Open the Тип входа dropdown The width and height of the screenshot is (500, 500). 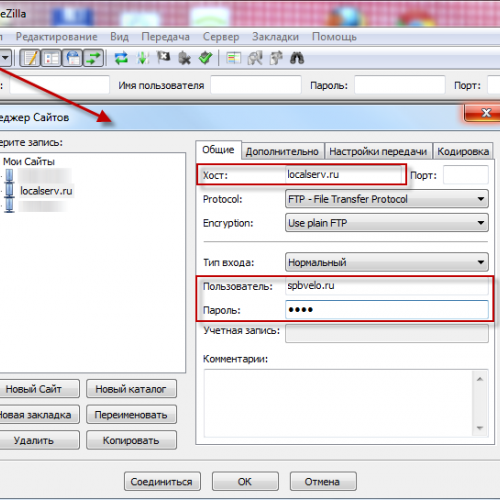tap(387, 262)
